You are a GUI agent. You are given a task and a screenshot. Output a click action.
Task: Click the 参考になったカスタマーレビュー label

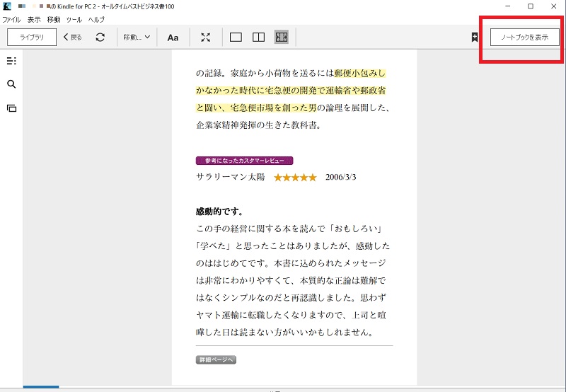coord(244,161)
